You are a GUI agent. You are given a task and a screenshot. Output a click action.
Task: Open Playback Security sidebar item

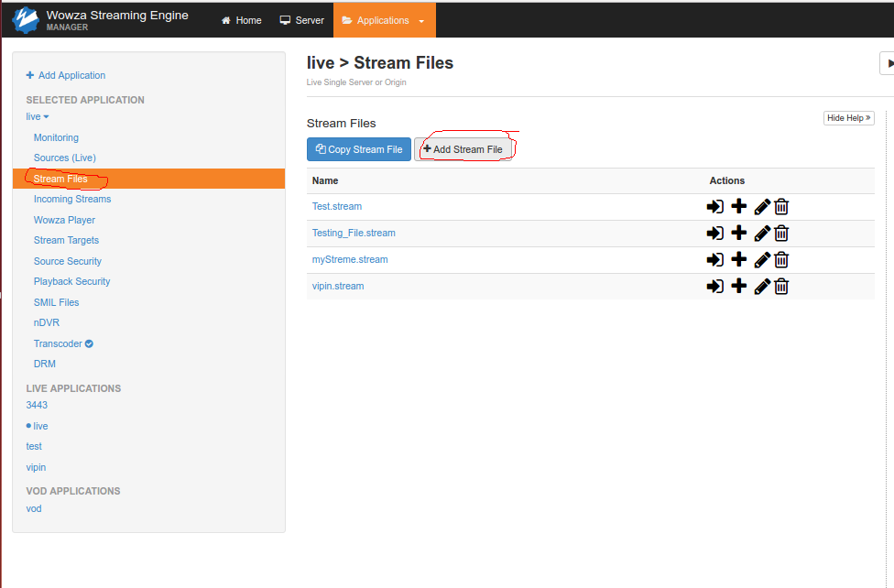click(71, 282)
